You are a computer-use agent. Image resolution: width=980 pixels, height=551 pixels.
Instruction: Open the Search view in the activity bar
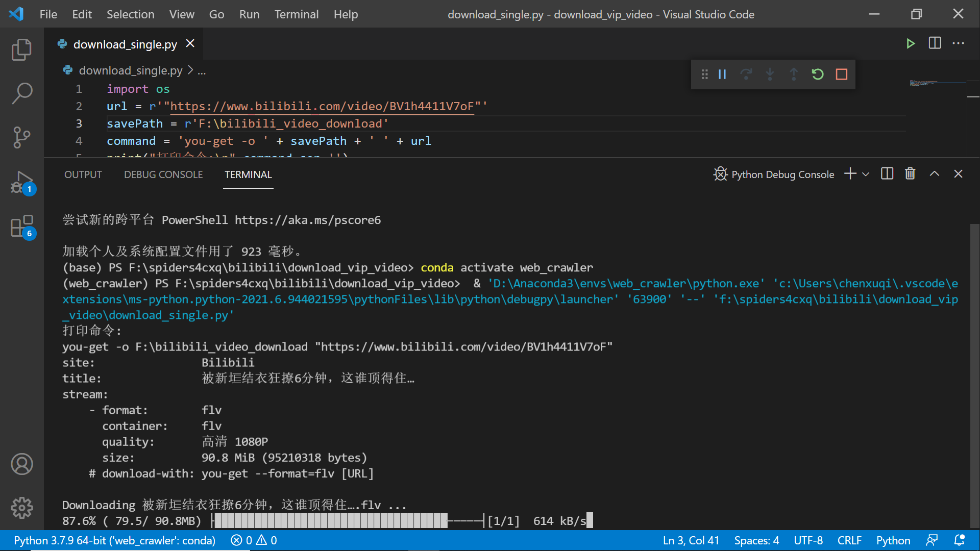[x=21, y=94]
